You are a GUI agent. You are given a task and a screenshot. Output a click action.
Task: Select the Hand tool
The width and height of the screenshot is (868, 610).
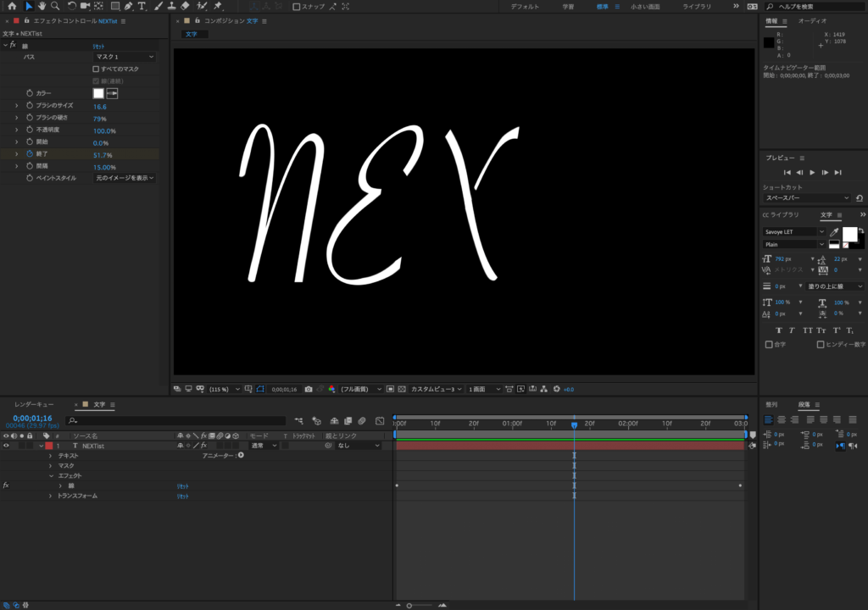[x=42, y=6]
